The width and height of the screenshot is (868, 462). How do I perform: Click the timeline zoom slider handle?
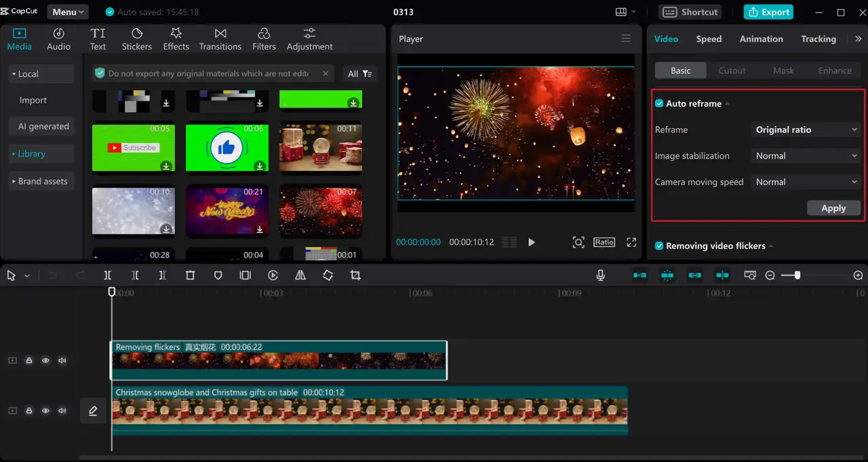[797, 276]
